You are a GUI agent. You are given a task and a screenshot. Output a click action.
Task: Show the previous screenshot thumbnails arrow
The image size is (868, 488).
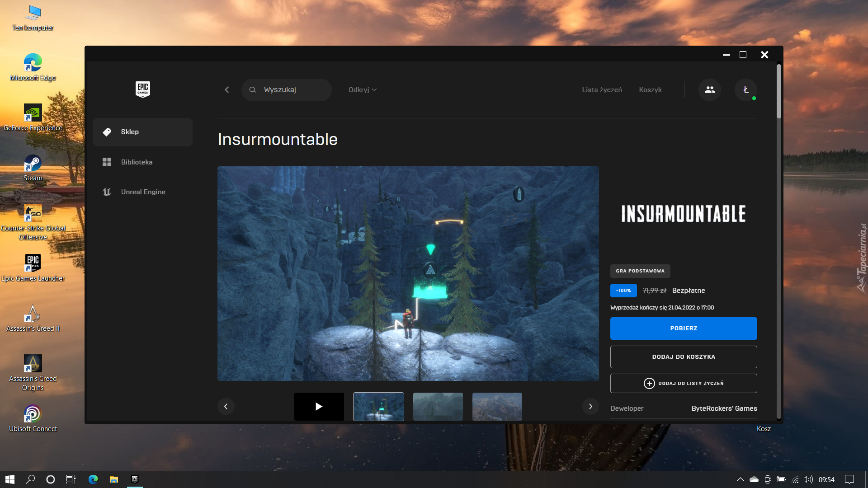pos(226,406)
